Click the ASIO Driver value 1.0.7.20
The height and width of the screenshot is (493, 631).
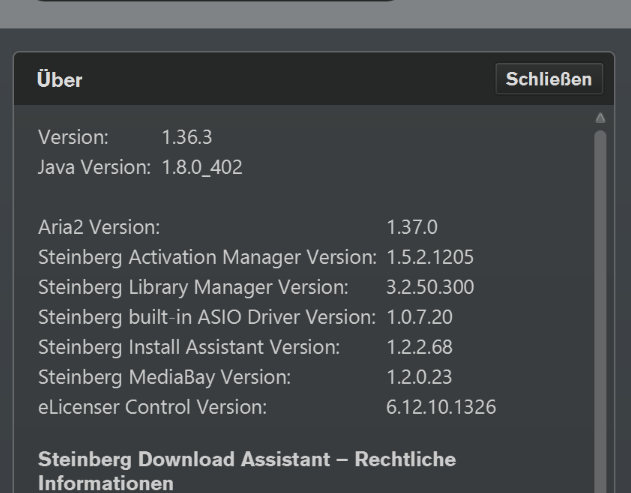coord(419,317)
